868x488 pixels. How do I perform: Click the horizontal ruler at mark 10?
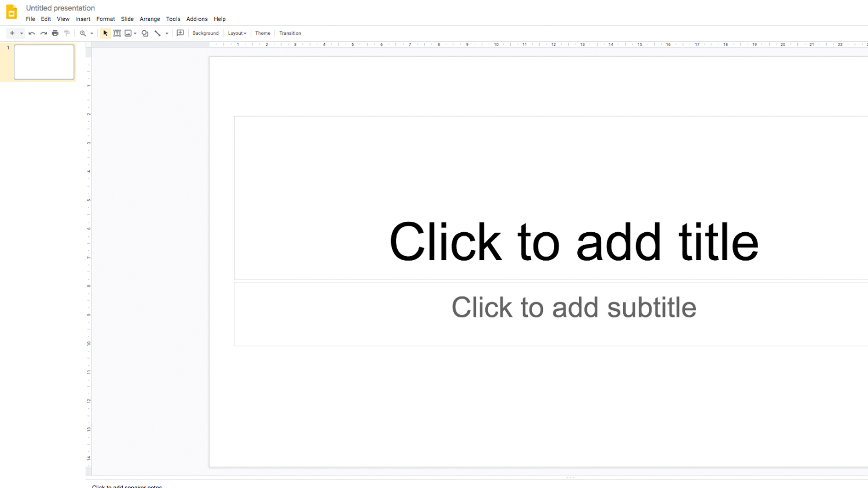click(496, 45)
